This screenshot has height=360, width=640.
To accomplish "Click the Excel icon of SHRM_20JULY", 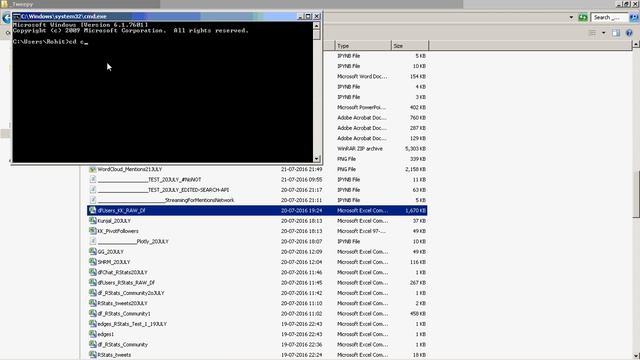I will (x=93, y=262).
